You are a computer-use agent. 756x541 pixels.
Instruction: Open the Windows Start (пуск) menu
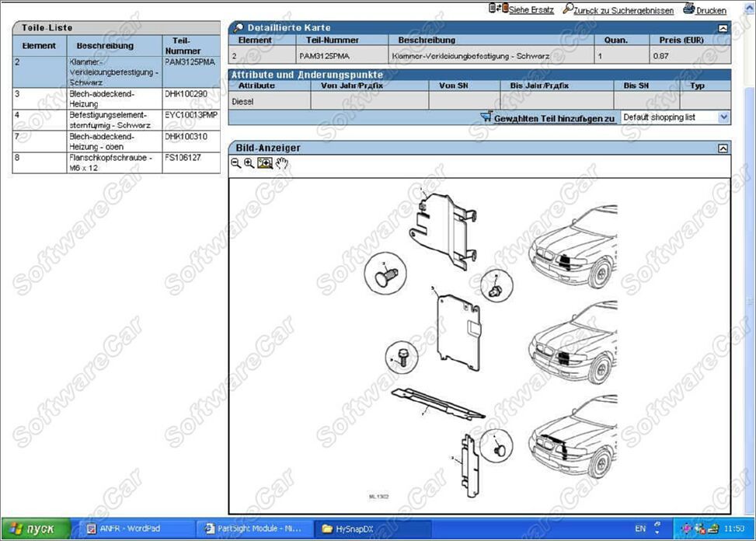(36, 529)
